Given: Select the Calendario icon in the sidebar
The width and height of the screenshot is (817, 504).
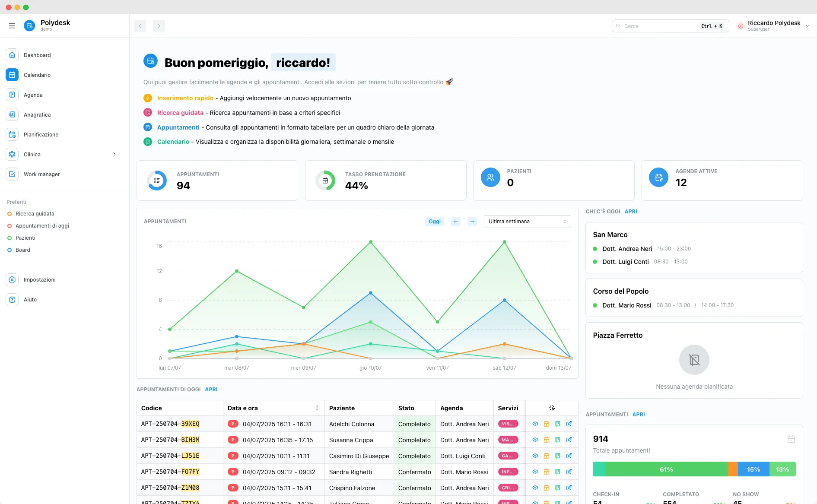Looking at the screenshot, I should pos(12,75).
